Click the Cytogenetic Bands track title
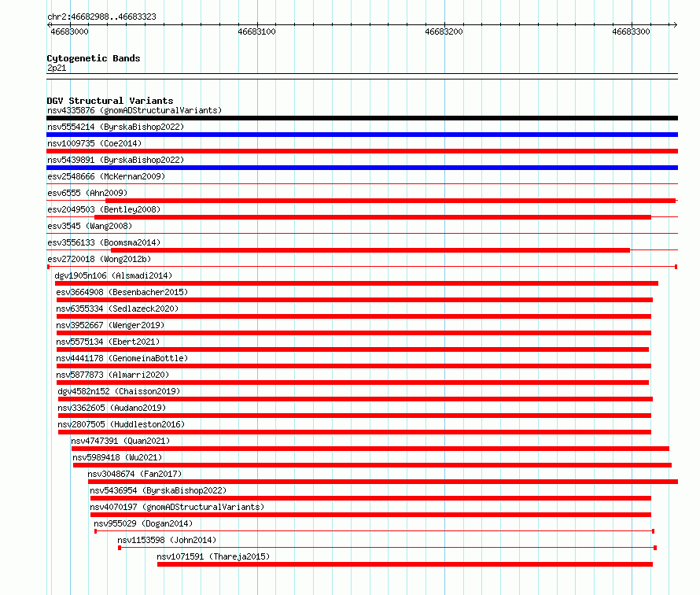 point(94,58)
